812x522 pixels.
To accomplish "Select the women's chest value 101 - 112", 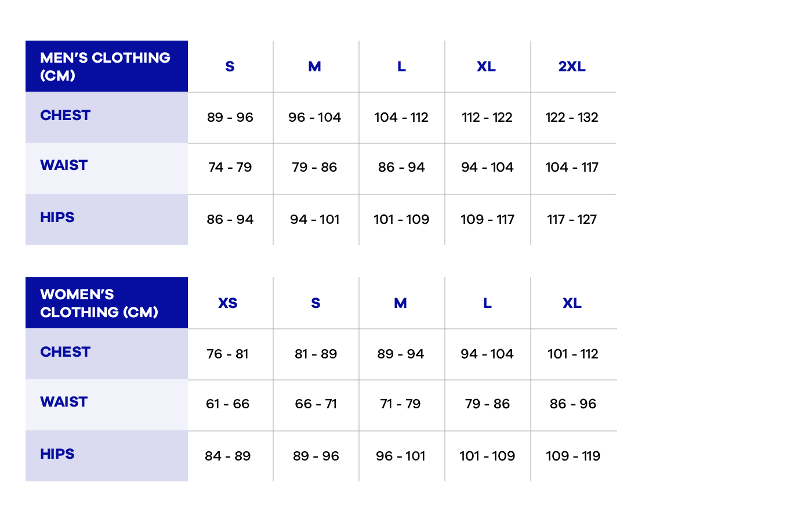I will pos(573,354).
